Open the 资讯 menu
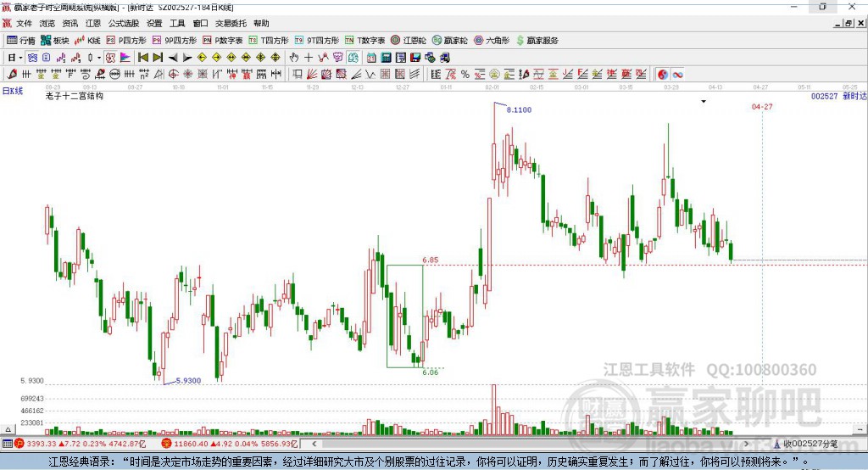Viewport: 868px width, 470px height. (70, 23)
